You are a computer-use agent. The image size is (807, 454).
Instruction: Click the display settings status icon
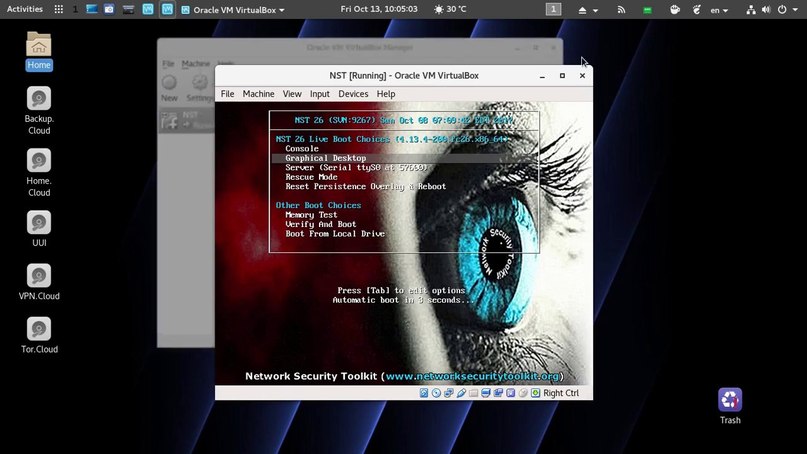[484, 393]
